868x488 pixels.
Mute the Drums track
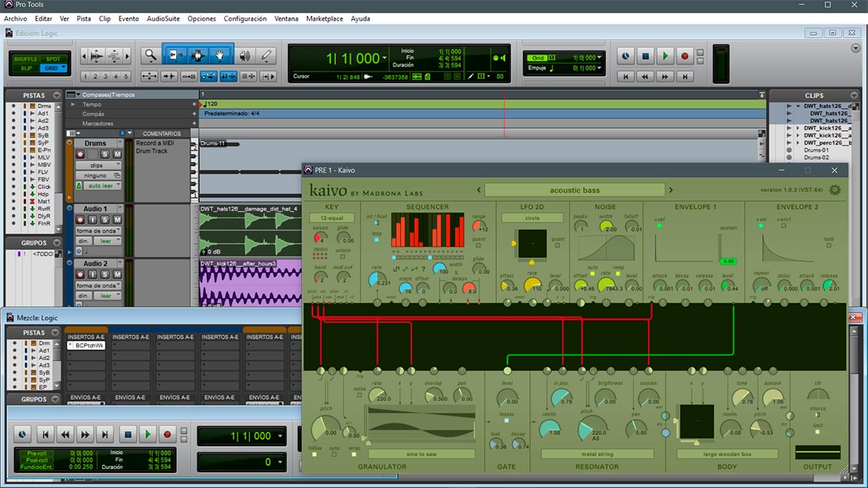pos(116,154)
